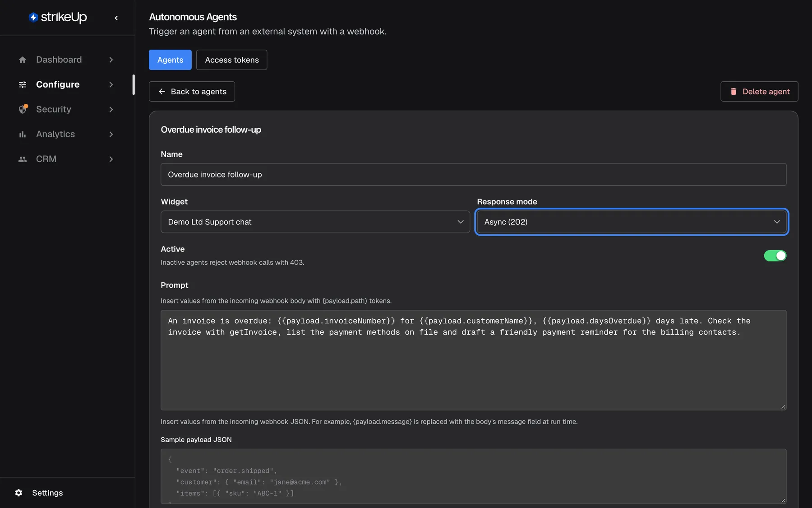Expand the CRM menu chevron
812x508 pixels.
[x=111, y=159]
